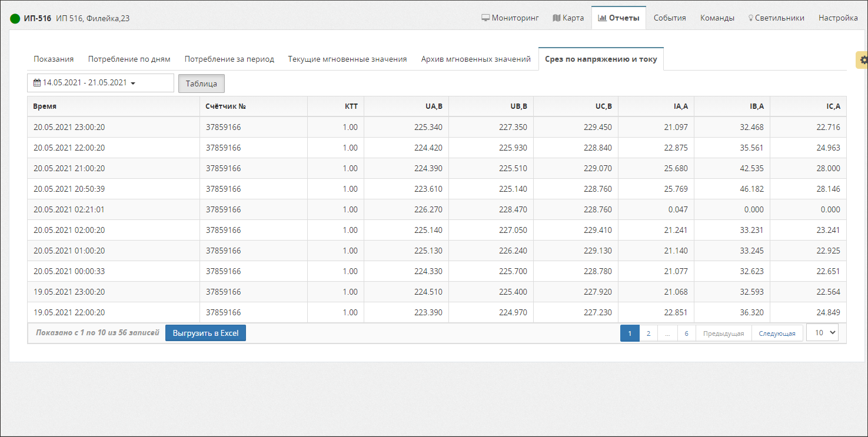
Task: Select the Показания report tab
Action: click(x=54, y=59)
